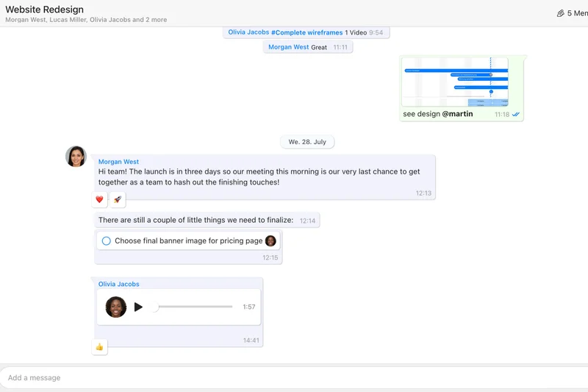The width and height of the screenshot is (588, 392).
Task: Click the rocket emoji reaction
Action: (x=118, y=199)
